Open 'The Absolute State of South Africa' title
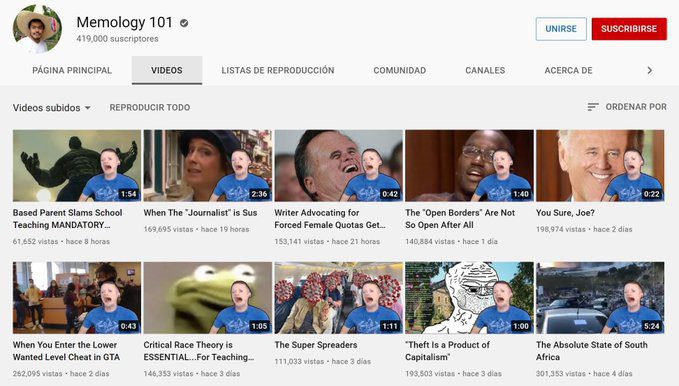The image size is (679, 386). coord(592,351)
